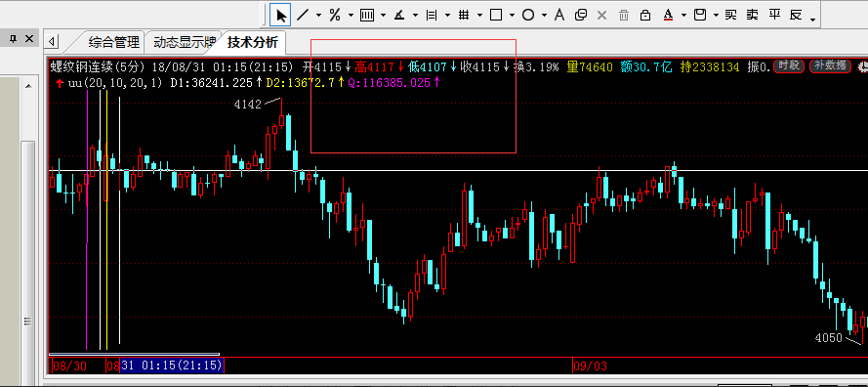Click the 4142 high price label

tap(247, 105)
